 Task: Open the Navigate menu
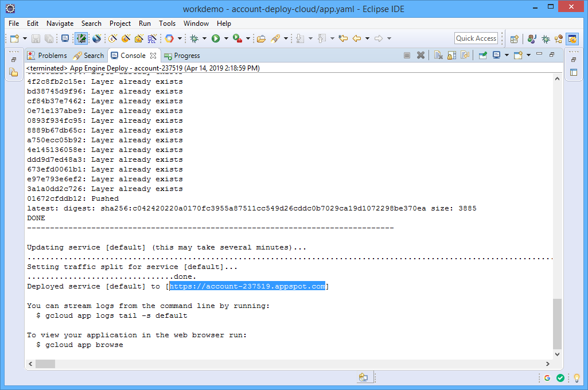[60, 24]
